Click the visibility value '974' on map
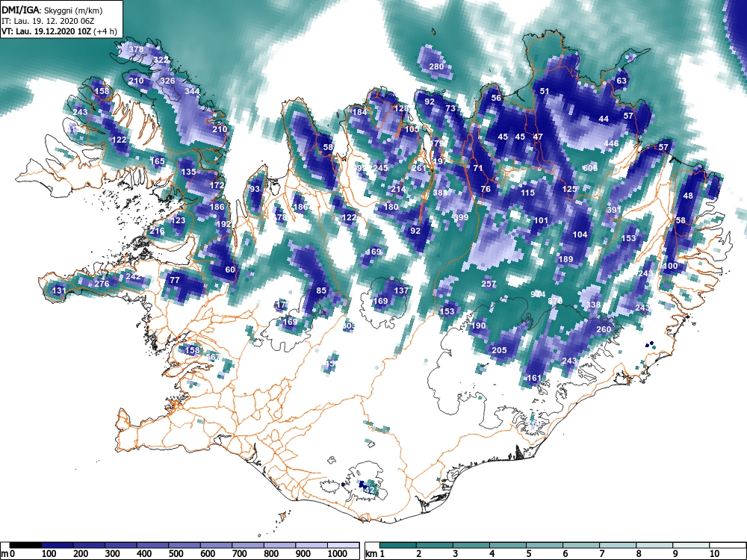The width and height of the screenshot is (747, 560). [x=538, y=294]
